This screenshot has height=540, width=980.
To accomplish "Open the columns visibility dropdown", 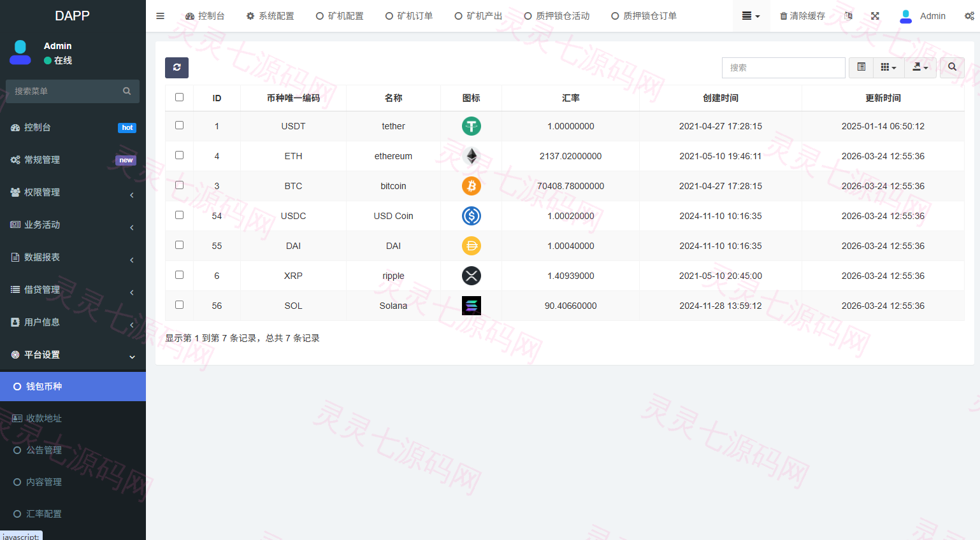I will click(x=889, y=67).
